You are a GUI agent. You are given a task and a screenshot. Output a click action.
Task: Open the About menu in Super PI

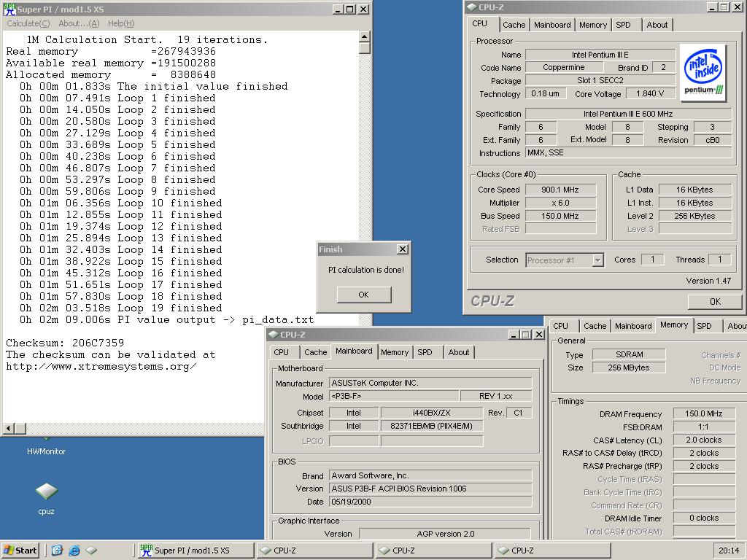click(x=79, y=23)
